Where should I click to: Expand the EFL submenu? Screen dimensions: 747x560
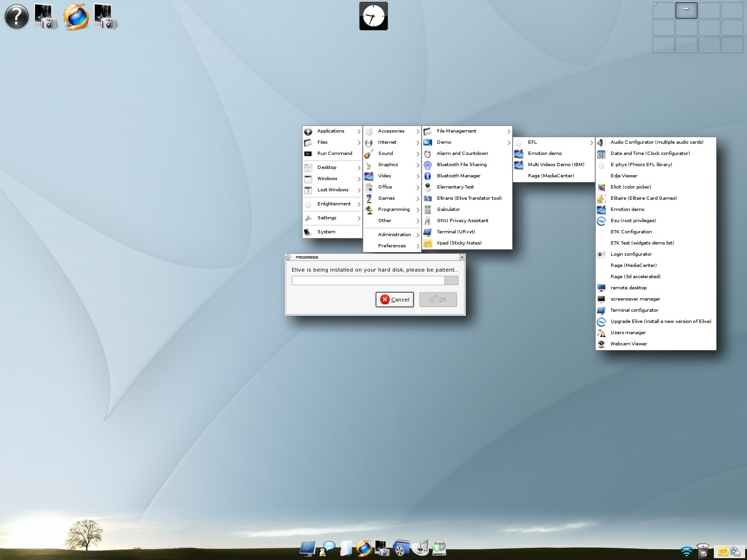pyautogui.click(x=554, y=142)
